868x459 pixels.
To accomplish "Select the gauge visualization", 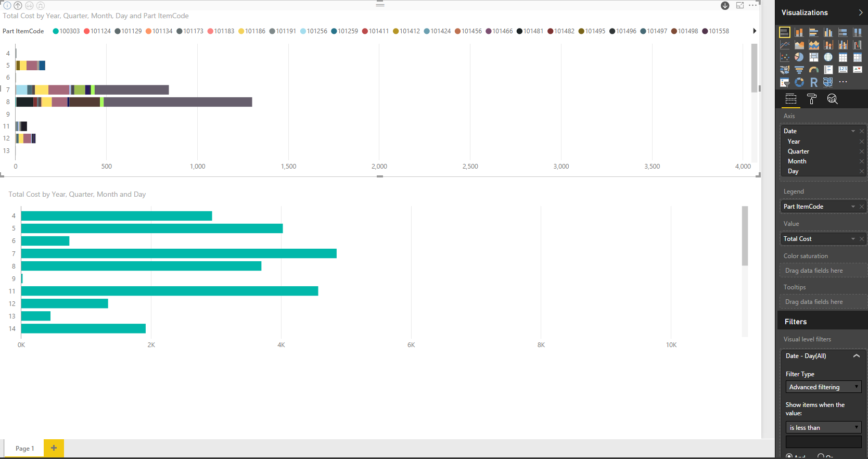I will pos(814,70).
